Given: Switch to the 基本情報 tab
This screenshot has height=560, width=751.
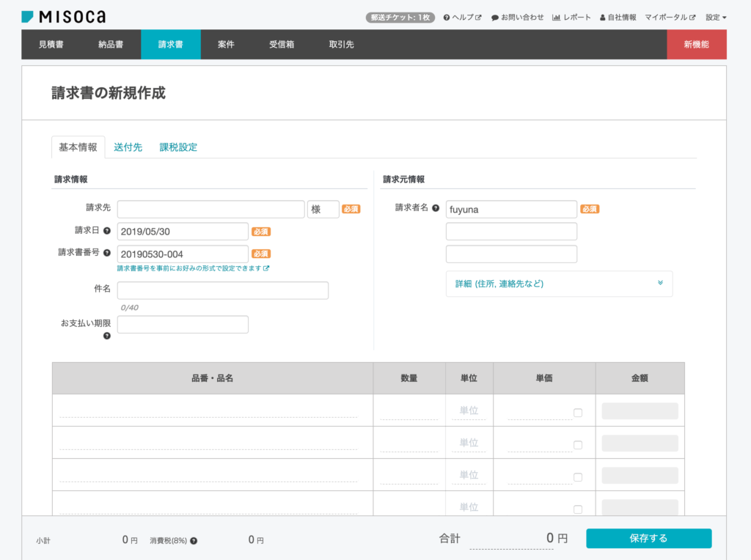Looking at the screenshot, I should coord(78,147).
